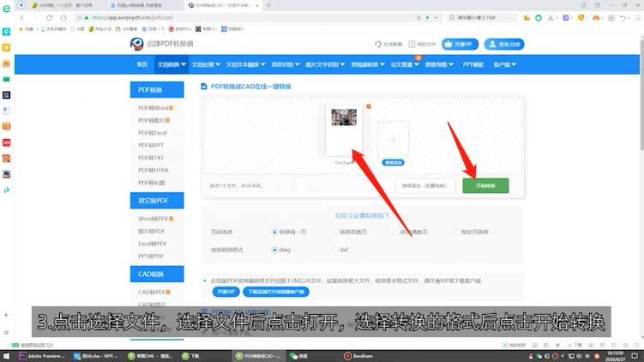Open online customer service headset icon
644x362 pixels.
click(x=378, y=44)
